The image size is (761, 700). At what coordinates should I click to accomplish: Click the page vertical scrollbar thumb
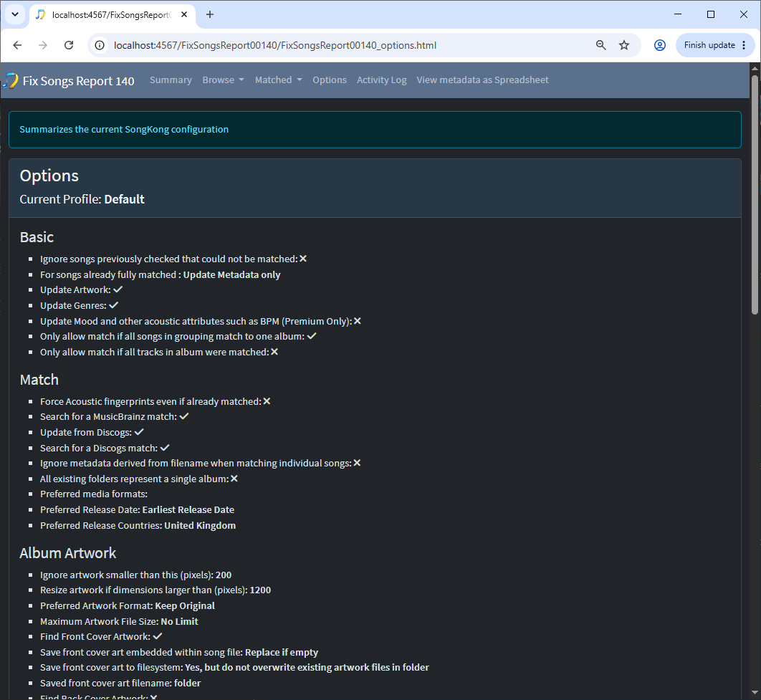click(755, 194)
